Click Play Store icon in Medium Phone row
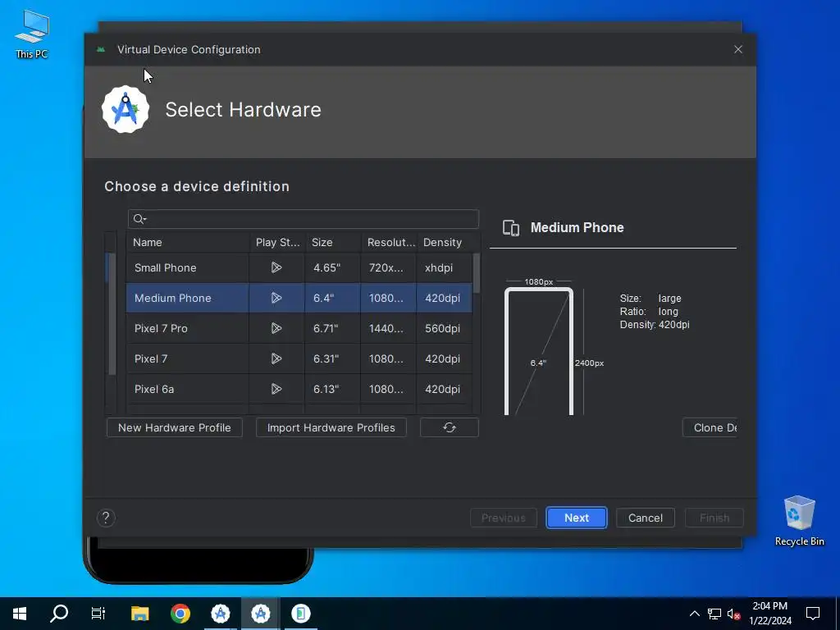This screenshot has height=630, width=840. click(276, 298)
